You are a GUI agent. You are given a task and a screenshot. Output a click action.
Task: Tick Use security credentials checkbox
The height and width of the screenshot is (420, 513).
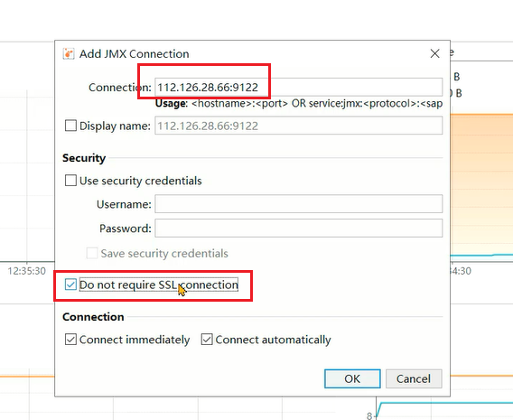70,181
